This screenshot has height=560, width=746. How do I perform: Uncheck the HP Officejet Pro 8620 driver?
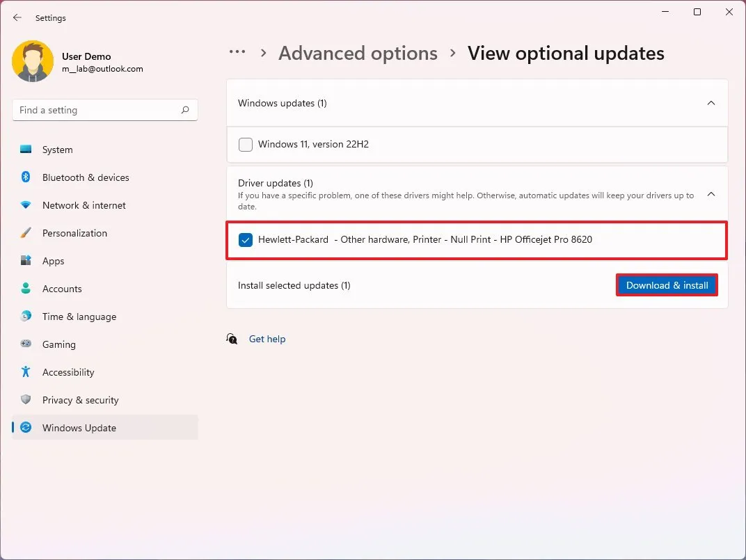pyautogui.click(x=245, y=239)
